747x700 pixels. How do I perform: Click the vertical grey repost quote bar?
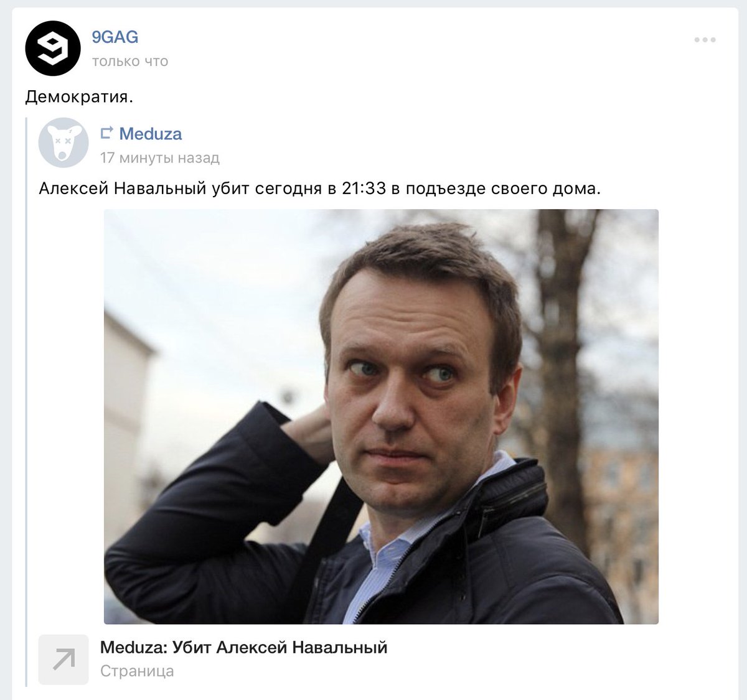pyautogui.click(x=26, y=401)
